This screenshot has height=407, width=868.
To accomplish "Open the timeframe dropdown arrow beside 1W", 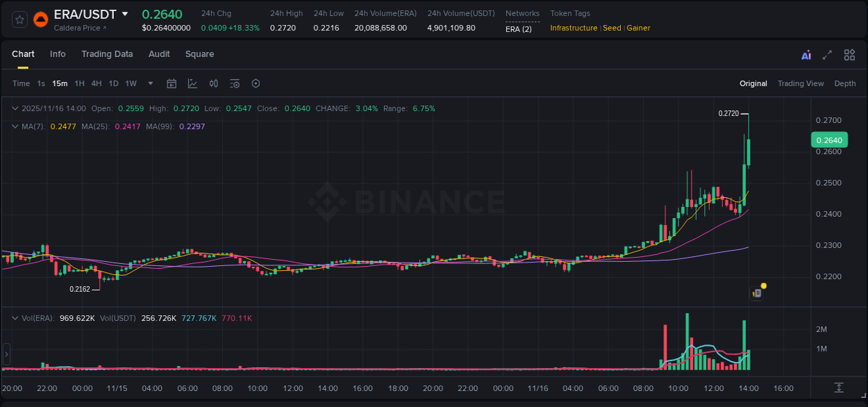I will [x=150, y=83].
